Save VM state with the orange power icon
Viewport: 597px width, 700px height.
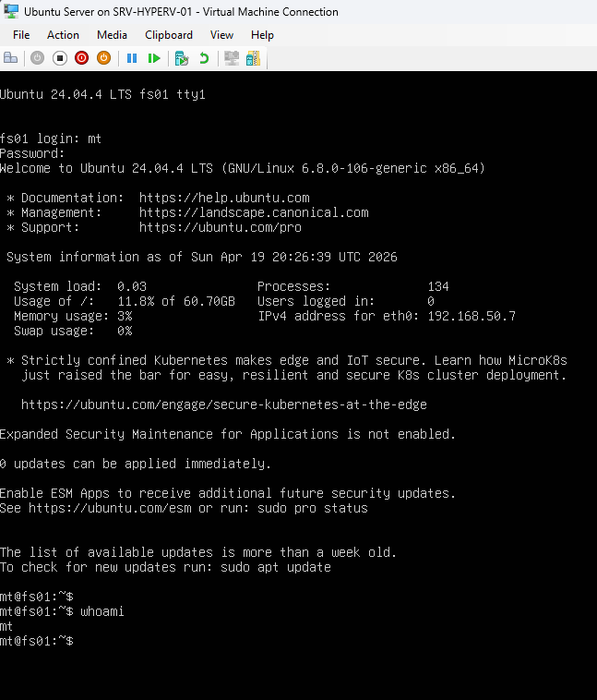103,58
